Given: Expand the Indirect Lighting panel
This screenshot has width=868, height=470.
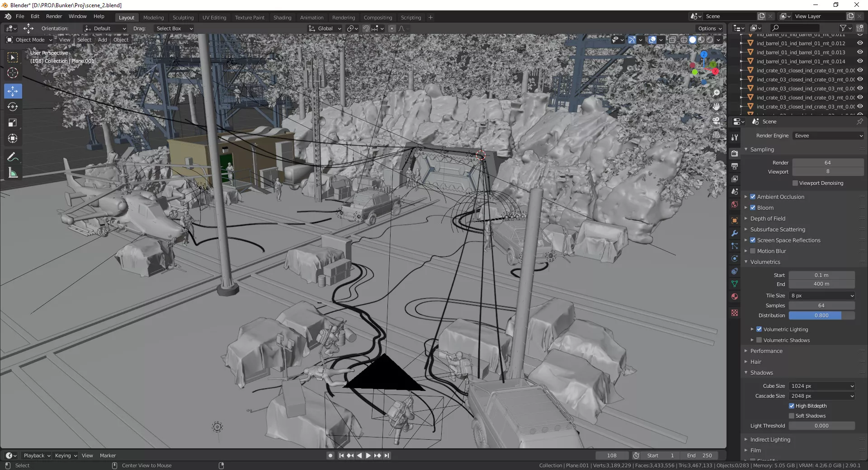Looking at the screenshot, I should click(x=770, y=440).
